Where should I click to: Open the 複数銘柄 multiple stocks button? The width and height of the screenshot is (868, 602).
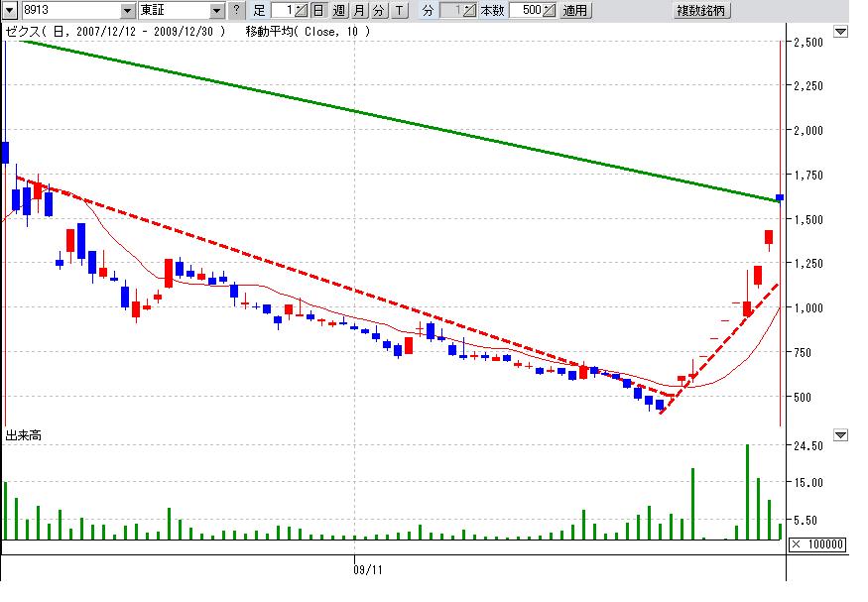(x=701, y=11)
